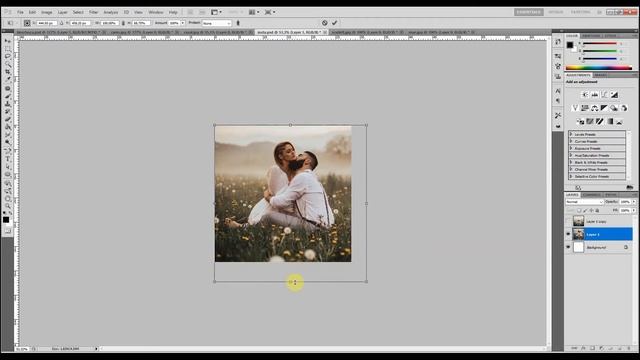This screenshot has width=640, height=360.
Task: Select the Move tool in the toolbox
Action: (x=7, y=41)
